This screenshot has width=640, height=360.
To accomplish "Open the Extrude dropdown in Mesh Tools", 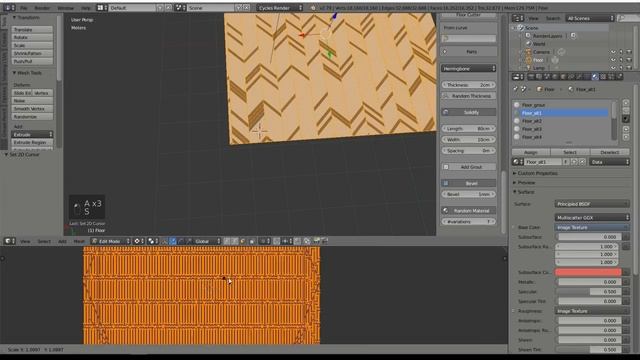I will (32, 134).
